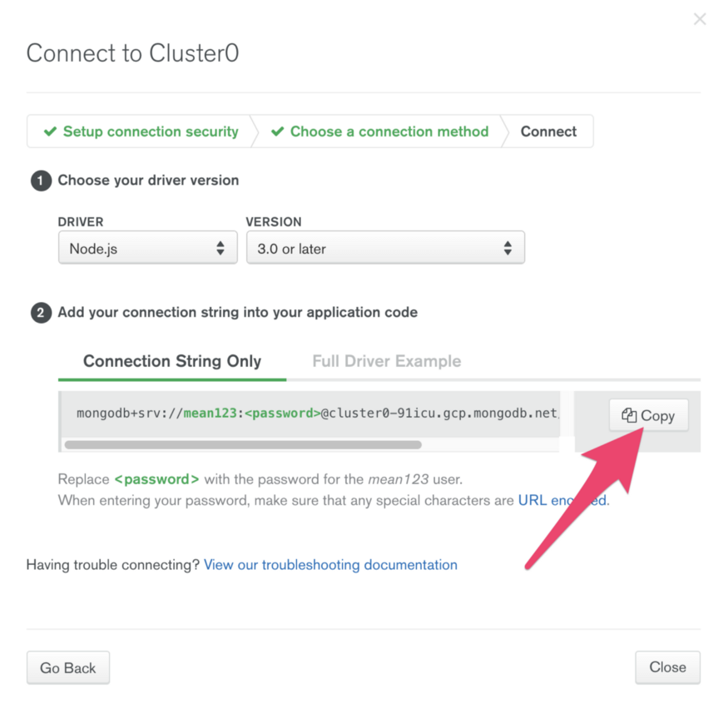Screen dimensions: 728x713
Task: Click the Setup connection security checkmark icon
Action: pyautogui.click(x=50, y=131)
